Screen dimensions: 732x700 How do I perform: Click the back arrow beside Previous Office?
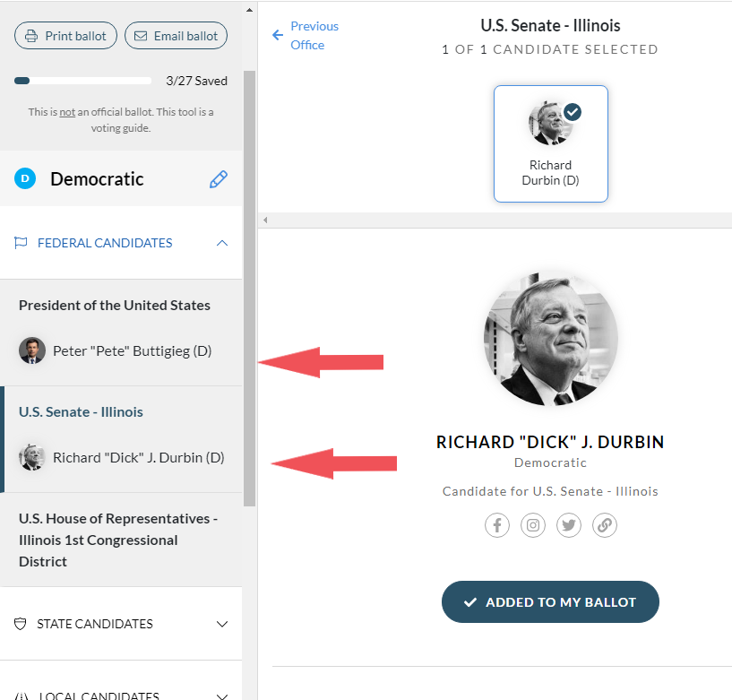click(278, 35)
